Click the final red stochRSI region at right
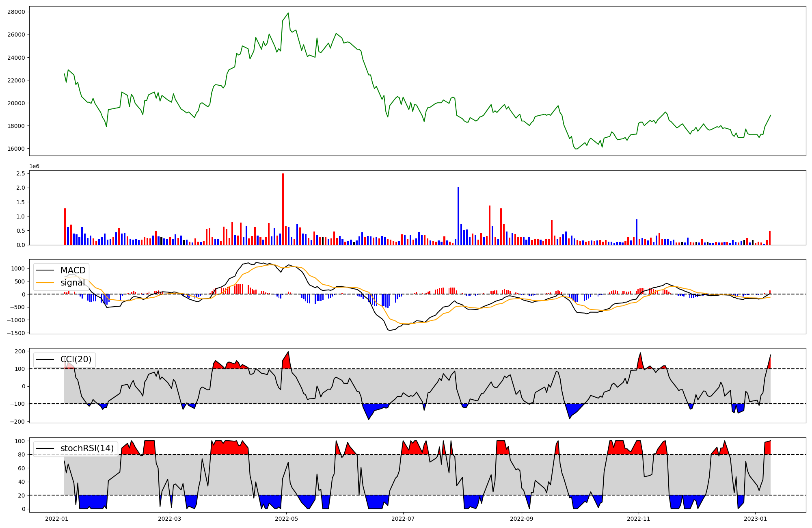This screenshot has width=812, height=528. click(x=767, y=448)
